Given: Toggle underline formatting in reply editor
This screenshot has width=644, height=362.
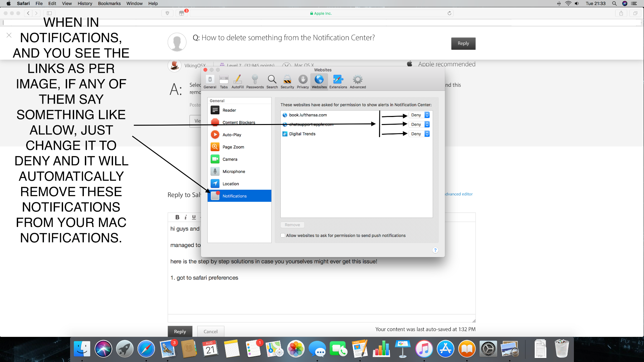Looking at the screenshot, I should tap(194, 217).
